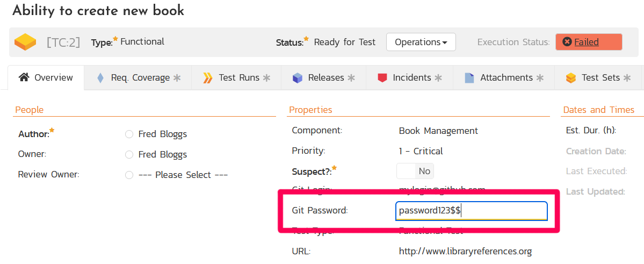The image size is (644, 264).
Task: Select the Owner Fred Bloggs radio circle
Action: 129,155
